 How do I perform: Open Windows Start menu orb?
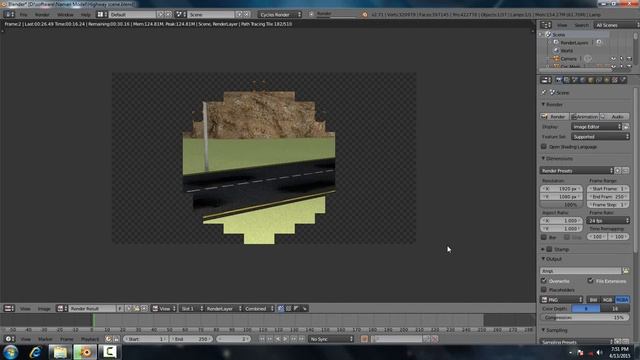pos(11,352)
